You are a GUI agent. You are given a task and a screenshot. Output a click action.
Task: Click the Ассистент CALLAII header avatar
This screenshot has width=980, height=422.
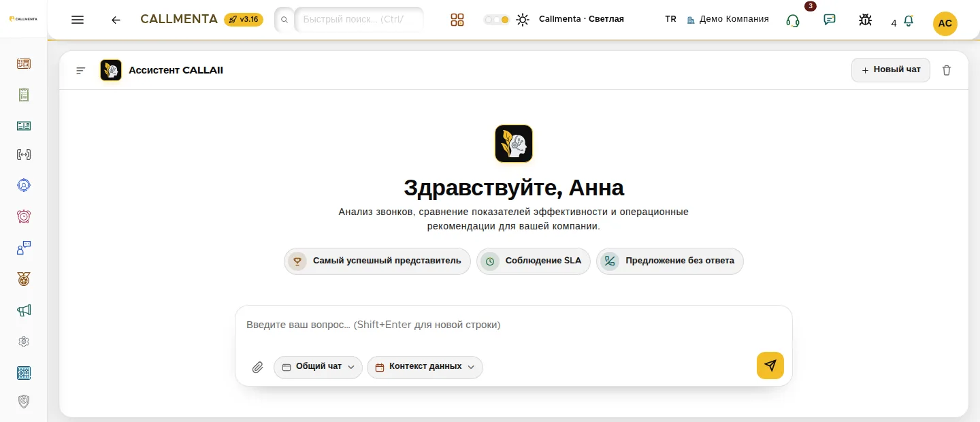111,70
